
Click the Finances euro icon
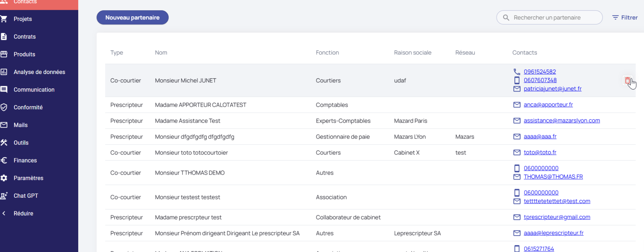point(4,161)
